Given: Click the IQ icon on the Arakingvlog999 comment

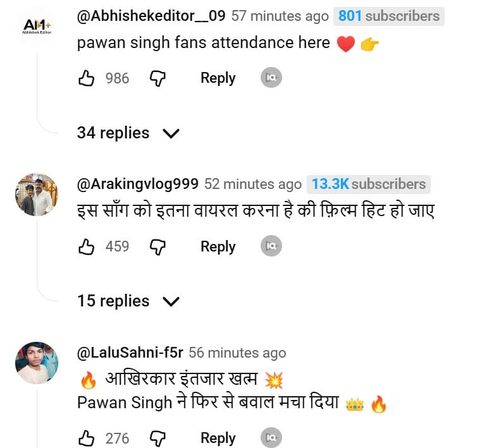Looking at the screenshot, I should click(271, 246).
